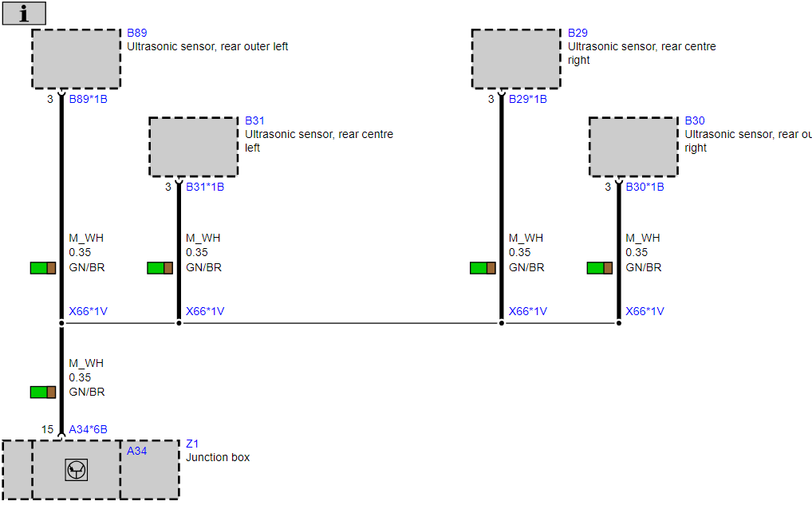This screenshot has width=812, height=505.
Task: Click the M_WH signal label on the B30 wire
Action: [643, 239]
